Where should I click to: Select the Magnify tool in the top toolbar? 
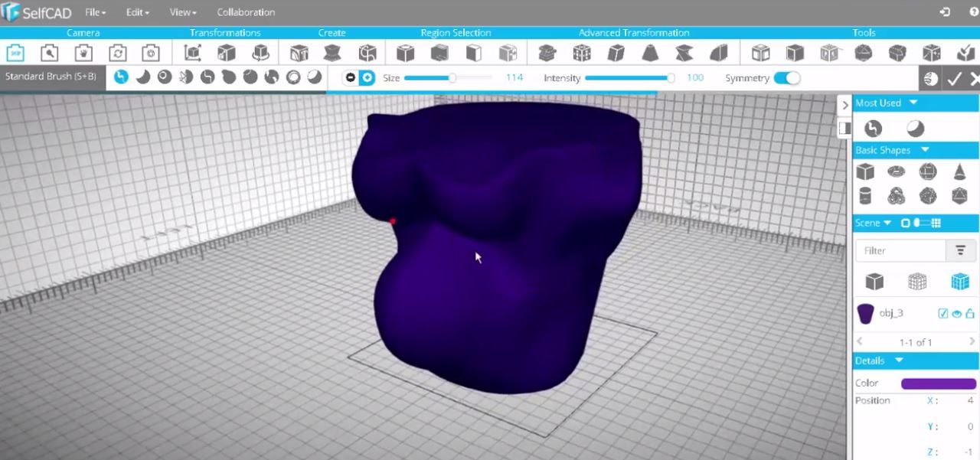49,52
